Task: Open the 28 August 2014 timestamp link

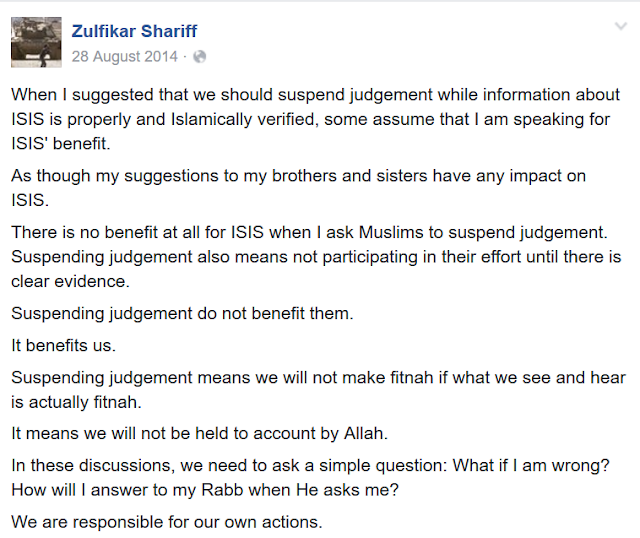Action: [125, 56]
